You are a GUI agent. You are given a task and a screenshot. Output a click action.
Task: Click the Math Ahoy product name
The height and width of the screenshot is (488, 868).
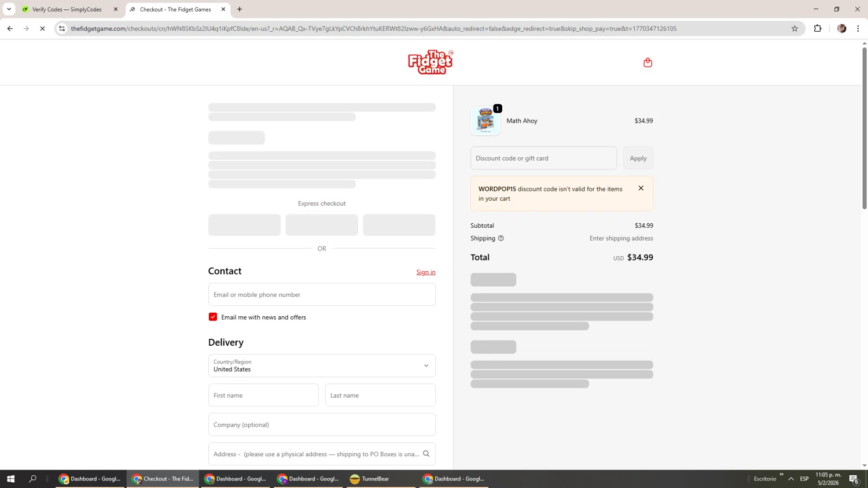[x=522, y=121]
